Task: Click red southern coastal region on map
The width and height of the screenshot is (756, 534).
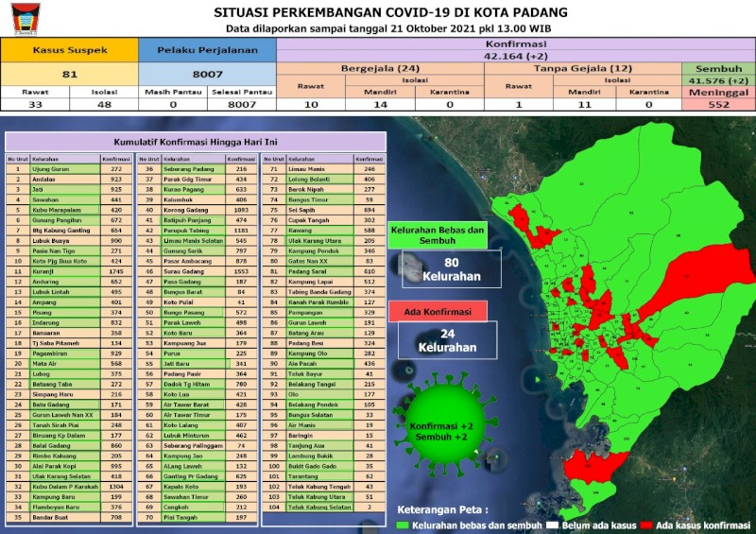Action: click(x=593, y=467)
